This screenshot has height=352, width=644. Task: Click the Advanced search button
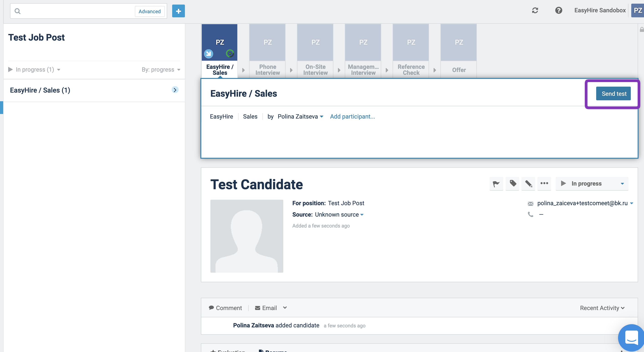pos(149,11)
